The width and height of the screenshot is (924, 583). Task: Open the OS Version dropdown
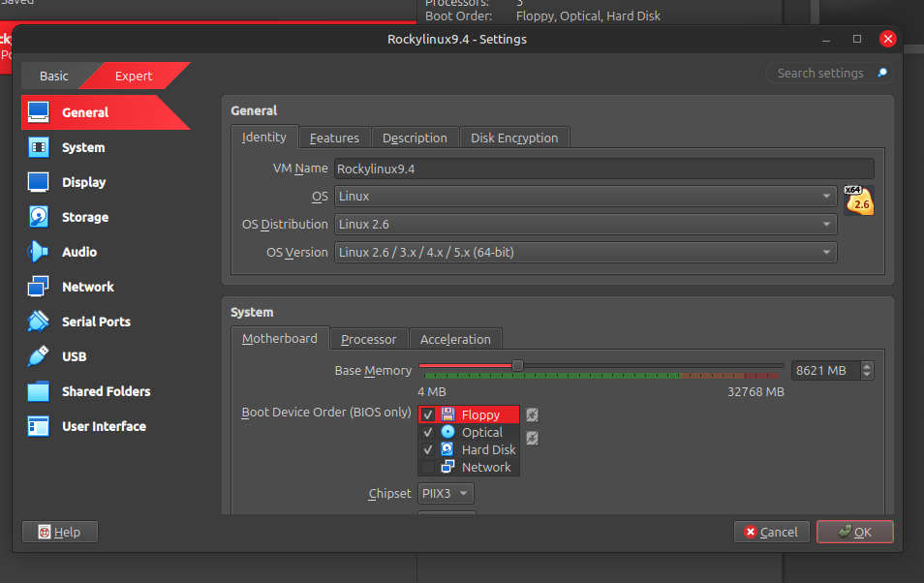585,252
